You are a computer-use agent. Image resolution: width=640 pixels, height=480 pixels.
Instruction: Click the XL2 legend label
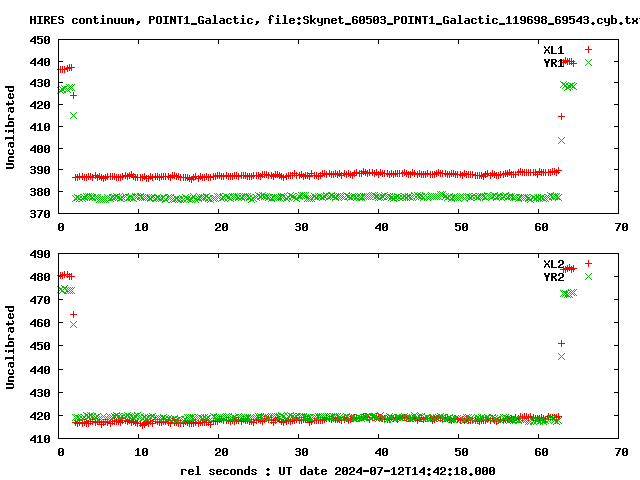(553, 264)
